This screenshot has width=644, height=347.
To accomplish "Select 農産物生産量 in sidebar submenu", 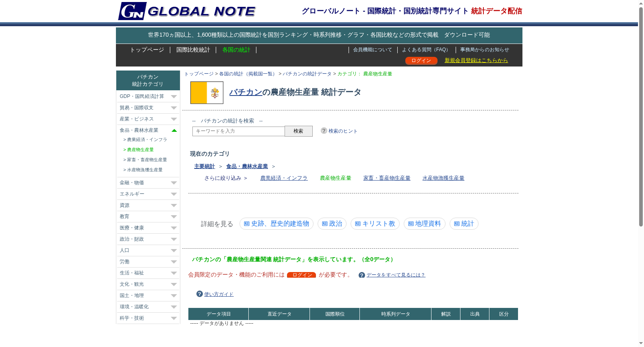I will pos(138,150).
